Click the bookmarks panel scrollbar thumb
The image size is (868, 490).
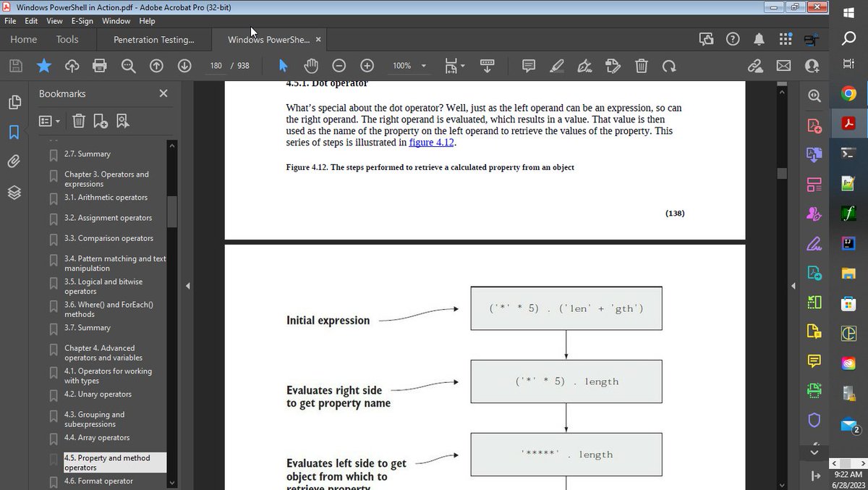point(171,211)
